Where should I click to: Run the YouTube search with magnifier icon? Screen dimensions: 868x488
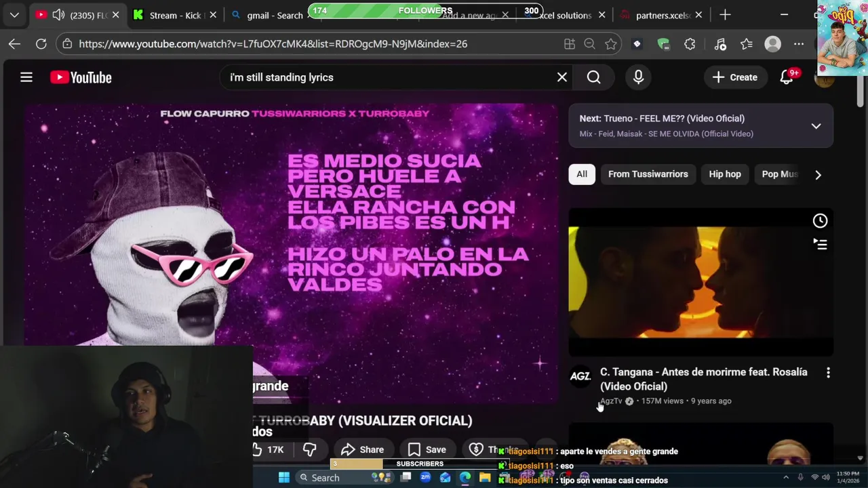pyautogui.click(x=594, y=77)
